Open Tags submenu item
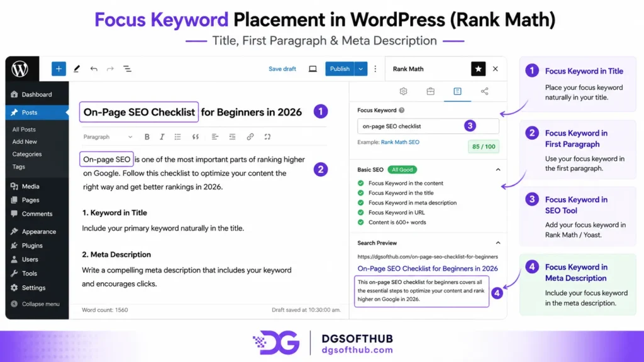Viewport: 644px width, 362px height. click(x=18, y=167)
